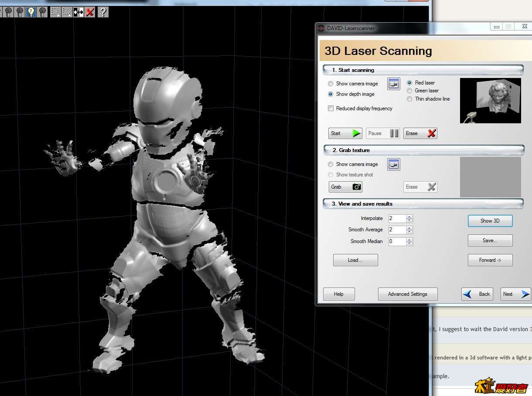Click the Show 3D button
This screenshot has width=532, height=396.
(490, 221)
